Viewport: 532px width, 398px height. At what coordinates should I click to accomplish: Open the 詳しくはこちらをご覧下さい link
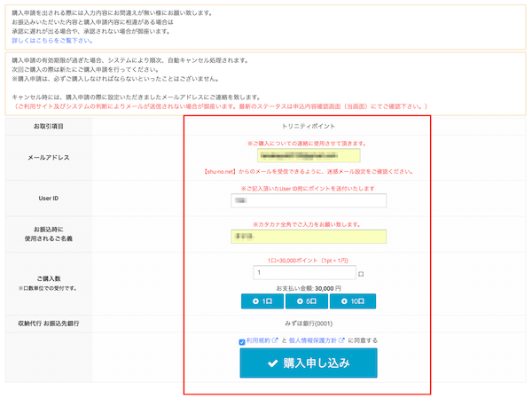(x=52, y=41)
